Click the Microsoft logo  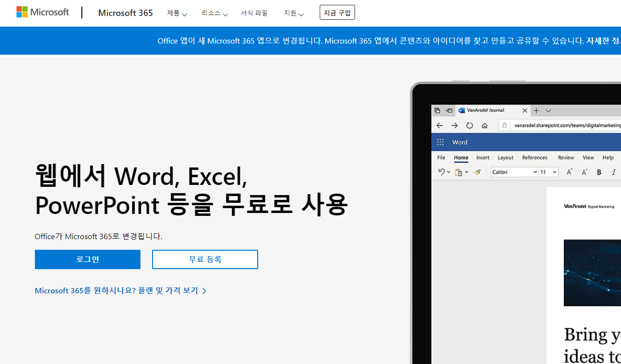coord(43,12)
